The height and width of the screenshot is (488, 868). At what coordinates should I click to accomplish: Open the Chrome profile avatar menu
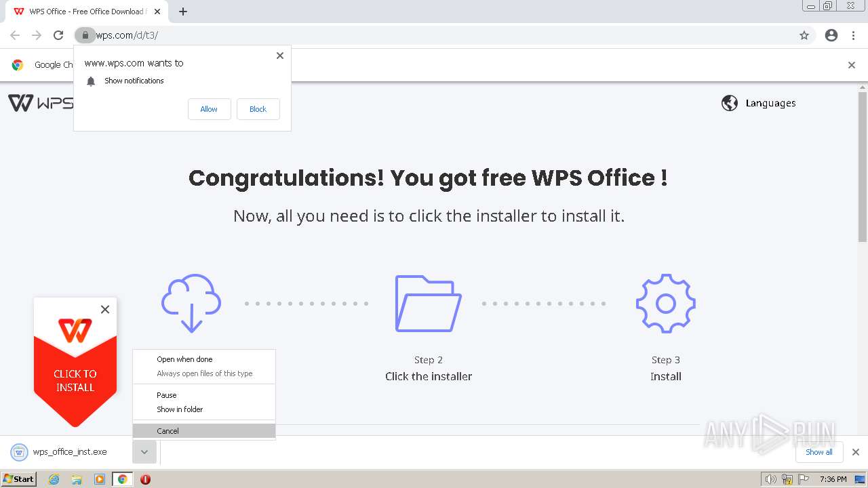point(831,35)
